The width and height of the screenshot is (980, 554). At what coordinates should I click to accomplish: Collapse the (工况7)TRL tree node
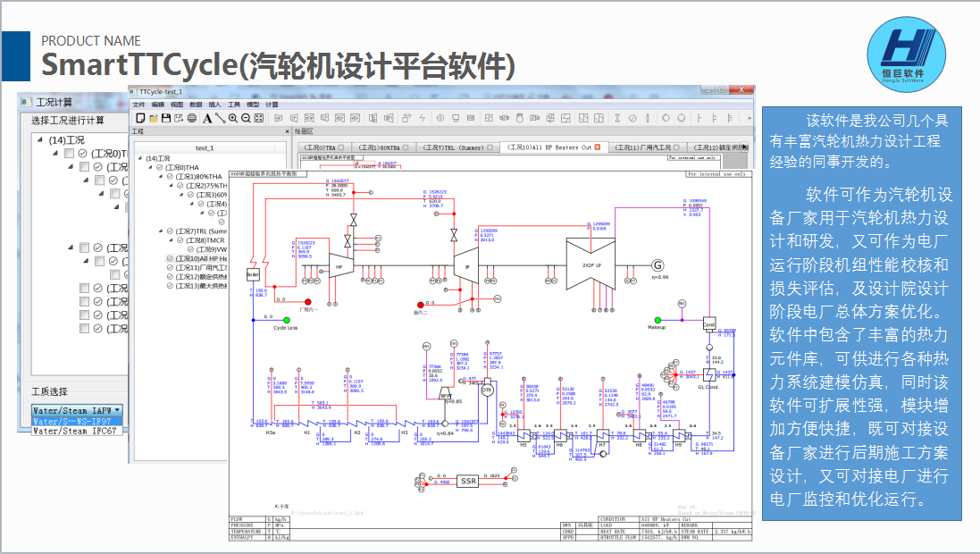point(161,231)
